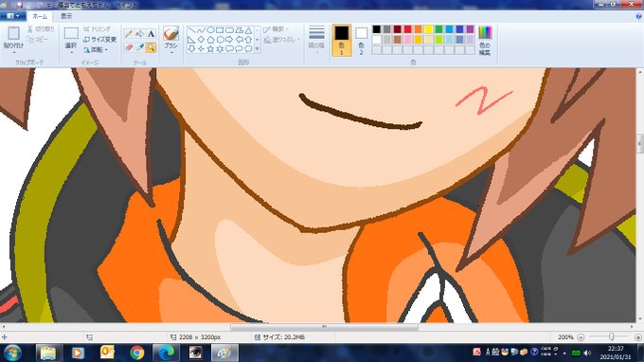Choose the Polygon shape
The width and height of the screenshot is (644, 362).
(x=239, y=30)
